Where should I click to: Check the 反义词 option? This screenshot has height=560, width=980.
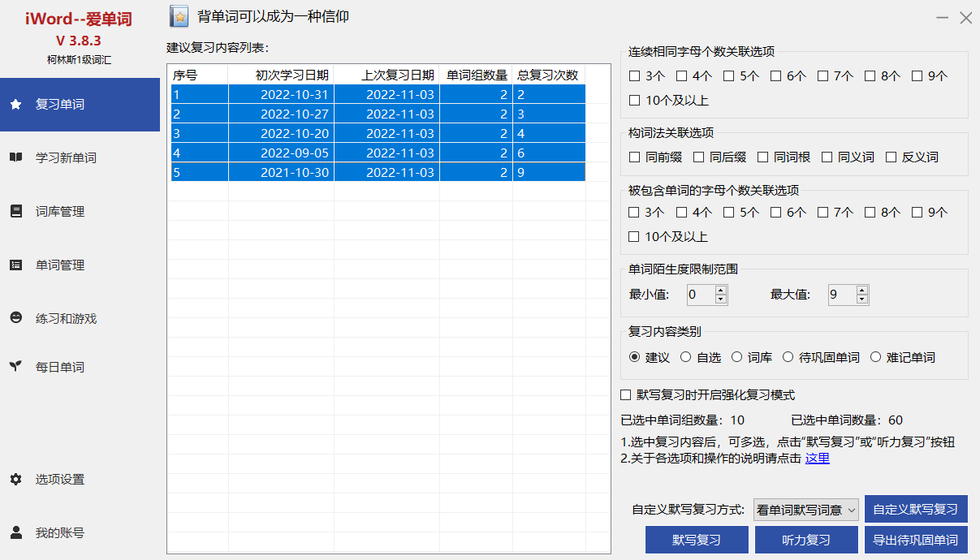(891, 157)
